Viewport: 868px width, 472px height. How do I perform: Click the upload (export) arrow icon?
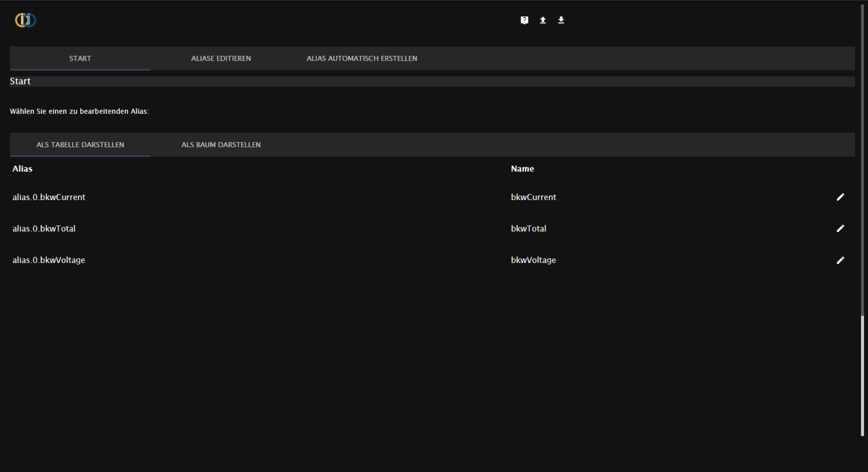click(542, 20)
